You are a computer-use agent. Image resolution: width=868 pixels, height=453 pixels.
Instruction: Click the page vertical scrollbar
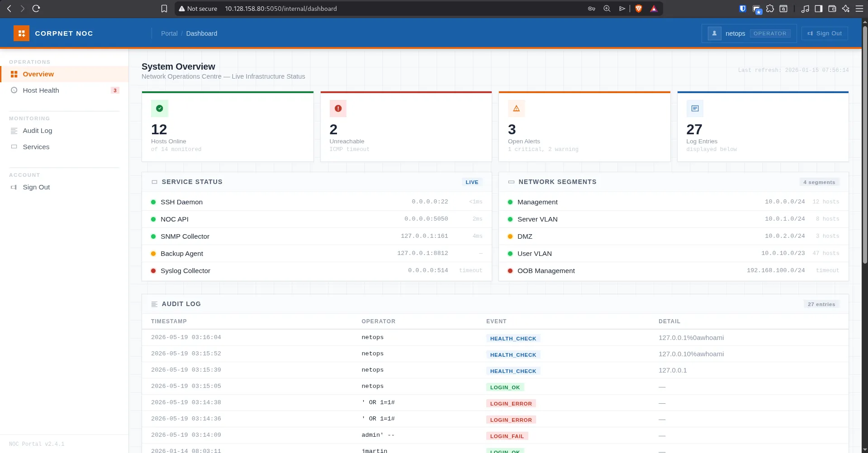865,145
